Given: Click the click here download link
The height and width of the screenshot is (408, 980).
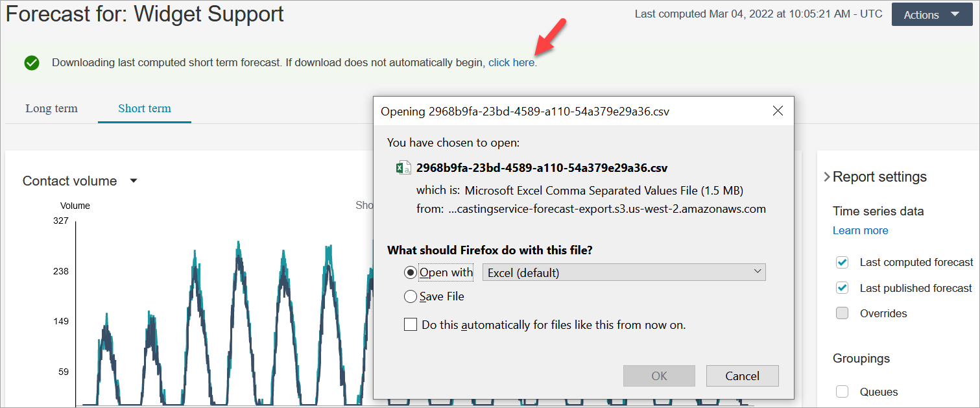Looking at the screenshot, I should coord(511,63).
